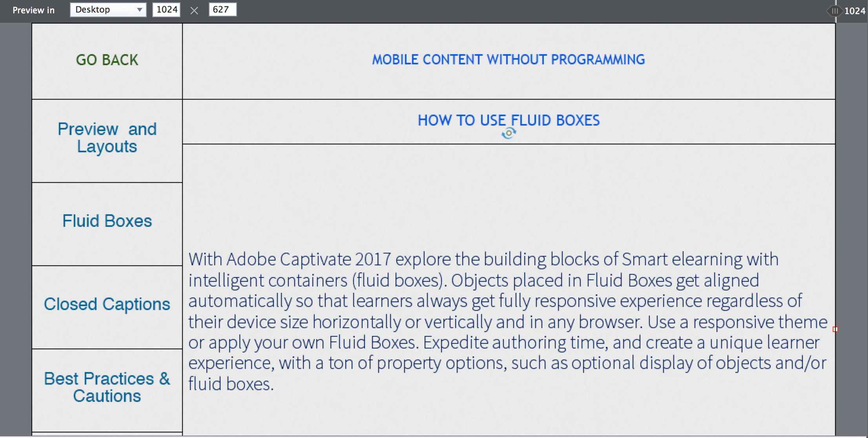Click the arrow on the Desktop dropdown
868x438 pixels.
pos(139,10)
